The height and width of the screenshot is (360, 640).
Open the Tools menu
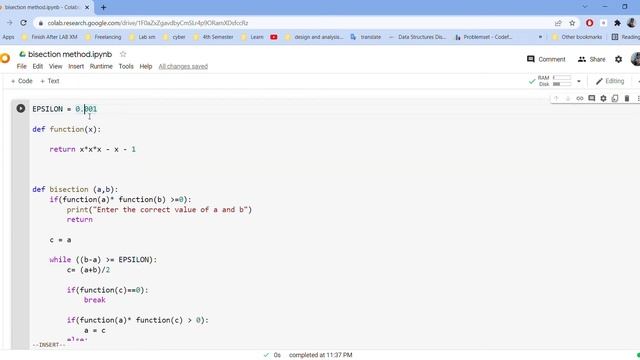coord(126,66)
